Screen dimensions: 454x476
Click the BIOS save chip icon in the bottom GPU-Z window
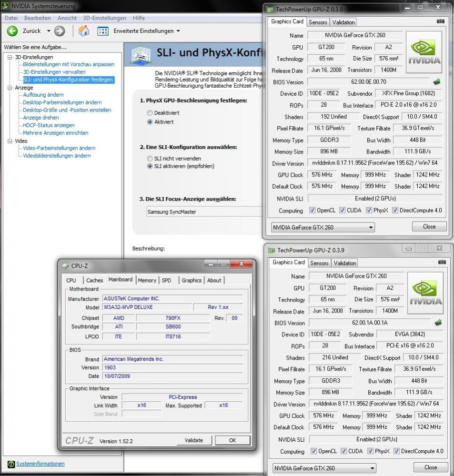tap(438, 323)
